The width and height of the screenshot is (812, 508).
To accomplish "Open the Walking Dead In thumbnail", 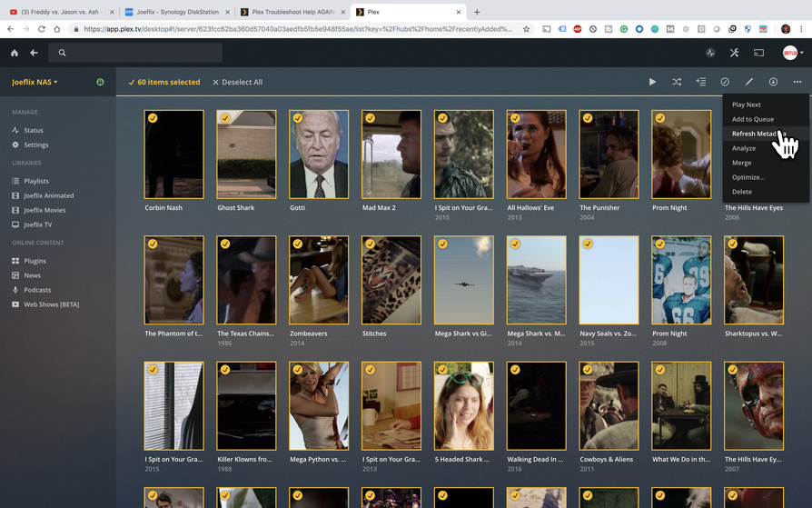I will 537,406.
